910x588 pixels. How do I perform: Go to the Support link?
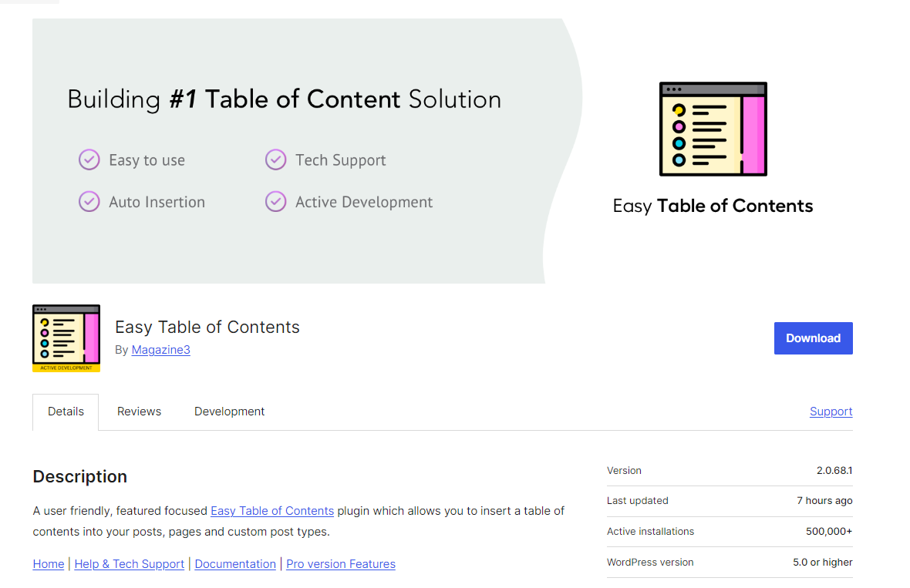831,412
